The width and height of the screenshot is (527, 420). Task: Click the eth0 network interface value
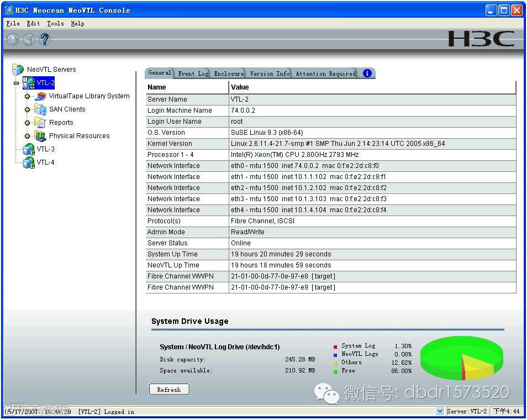tap(305, 166)
